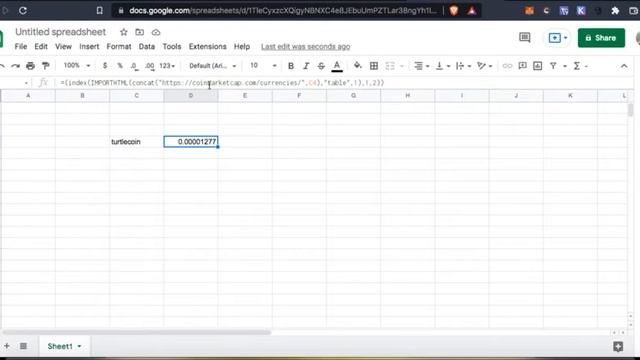Open the Help menu
640x360 pixels.
tap(242, 47)
